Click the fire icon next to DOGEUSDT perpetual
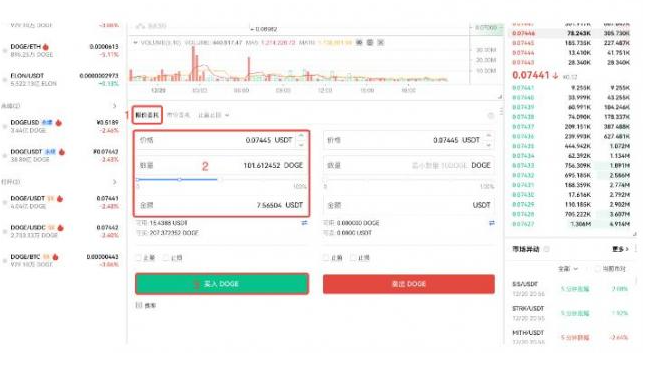The image size is (656, 366). coord(62,152)
